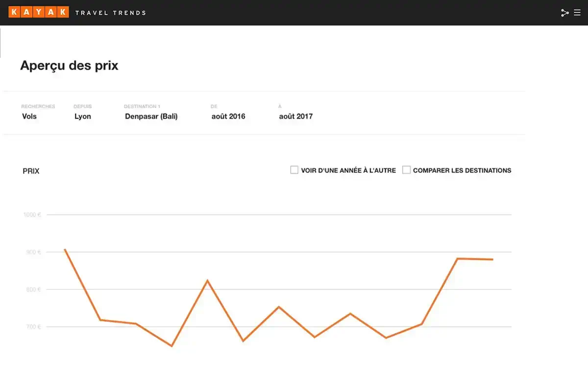The width and height of the screenshot is (588, 368).
Task: Select the lowest dip of the orange price line
Action: point(171,346)
